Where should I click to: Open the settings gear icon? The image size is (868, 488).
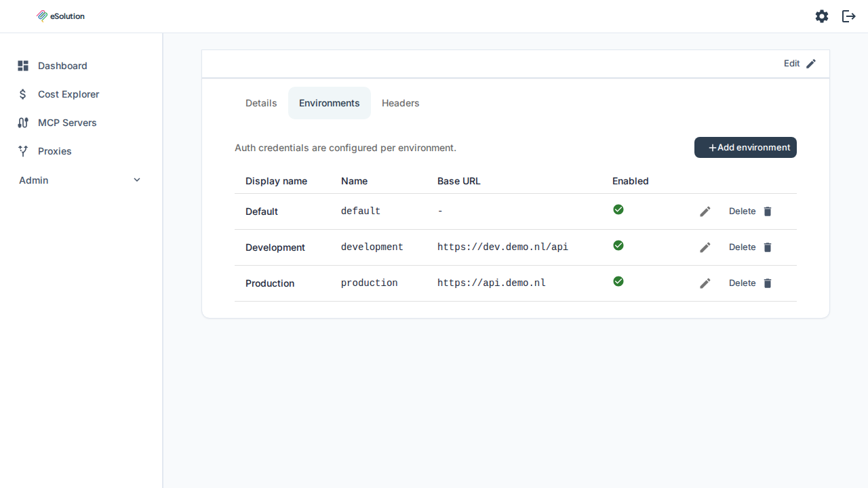(822, 16)
